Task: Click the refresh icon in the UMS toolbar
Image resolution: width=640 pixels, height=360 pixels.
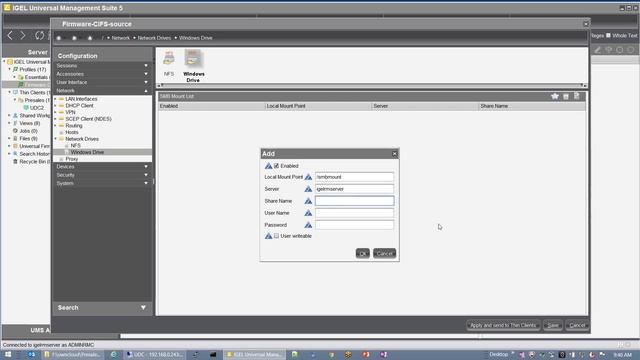Action: (39, 36)
